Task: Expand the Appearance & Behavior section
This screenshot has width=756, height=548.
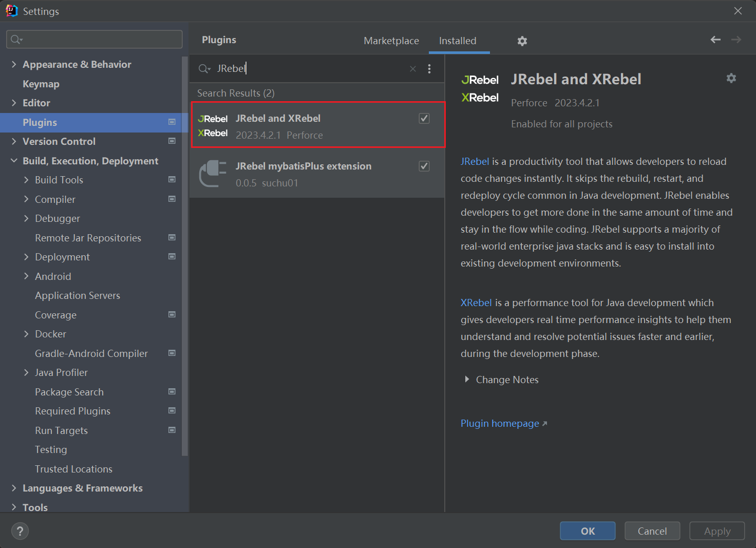Action: tap(14, 64)
